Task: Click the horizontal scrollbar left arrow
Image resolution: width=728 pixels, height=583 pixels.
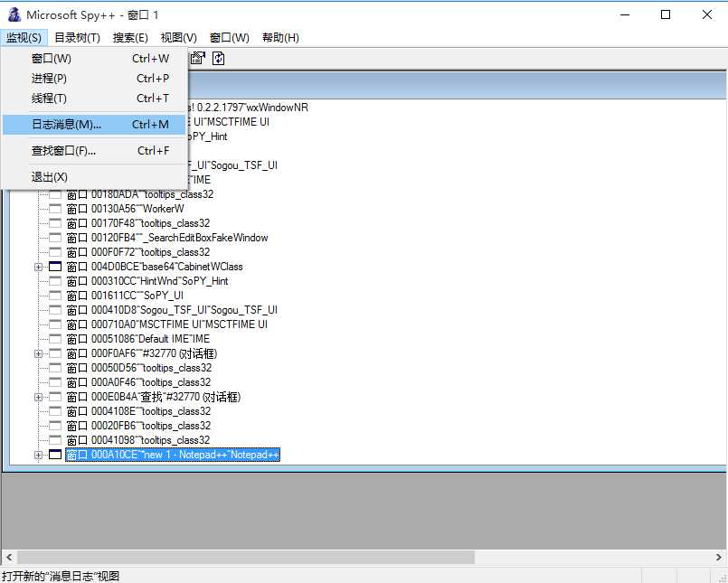Action: (x=9, y=557)
